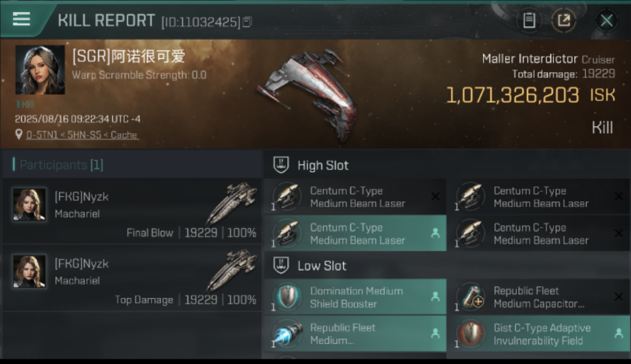Screen dimensions: 631x364
Task: Select the Republic Fleet Medium module row
Action: point(355,334)
